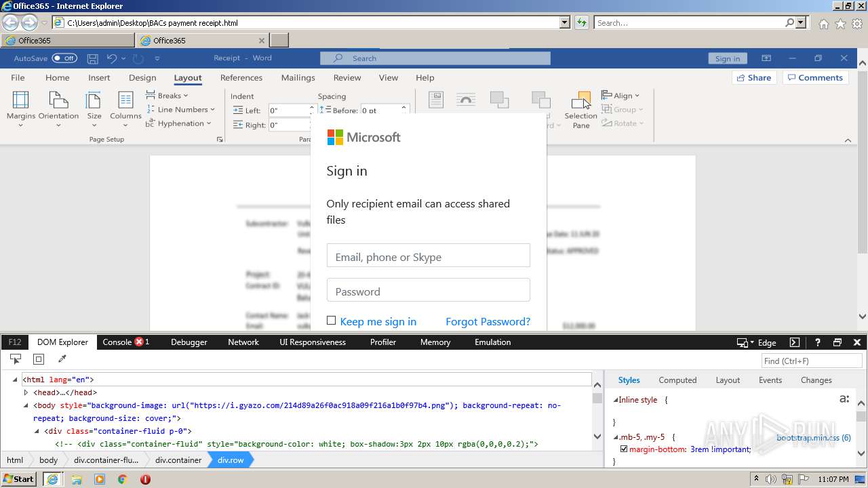The image size is (868, 488).
Task: Click the console toggle icon in dev tools
Action: (795, 342)
